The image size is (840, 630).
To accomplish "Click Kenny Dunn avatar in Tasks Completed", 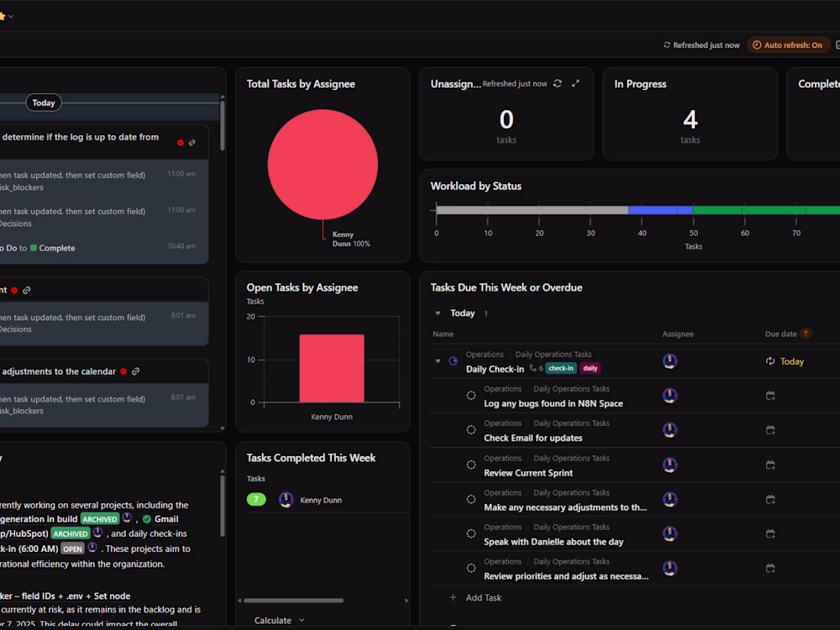I will pos(286,500).
